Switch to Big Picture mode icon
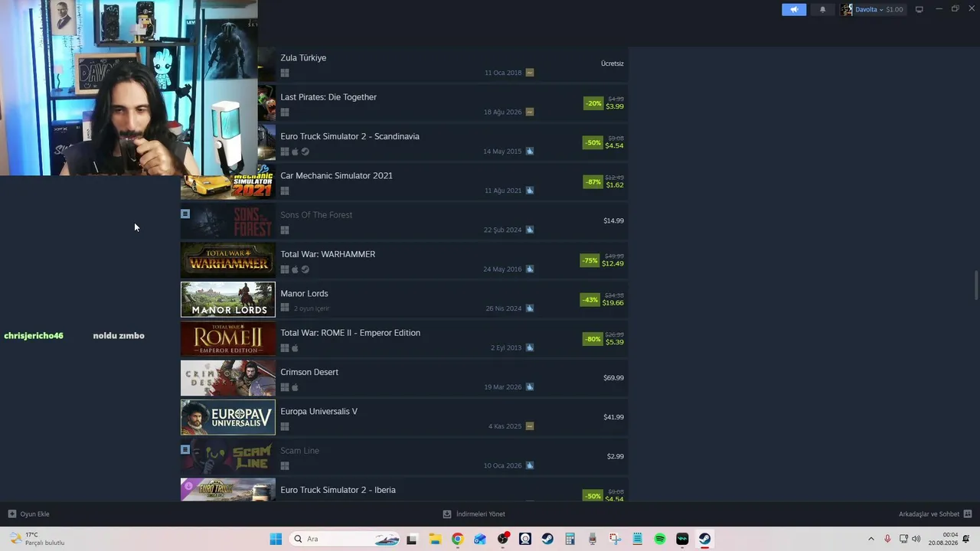 [920, 9]
